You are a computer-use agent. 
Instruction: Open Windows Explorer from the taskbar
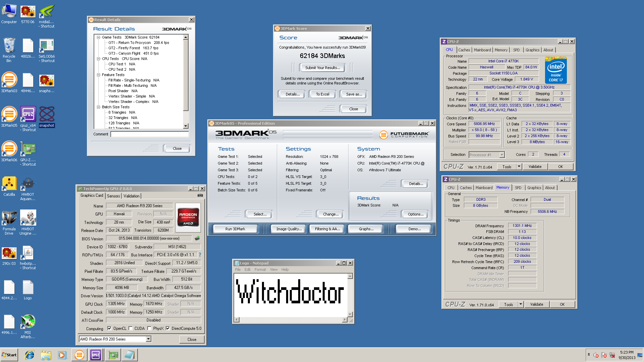tap(46, 355)
